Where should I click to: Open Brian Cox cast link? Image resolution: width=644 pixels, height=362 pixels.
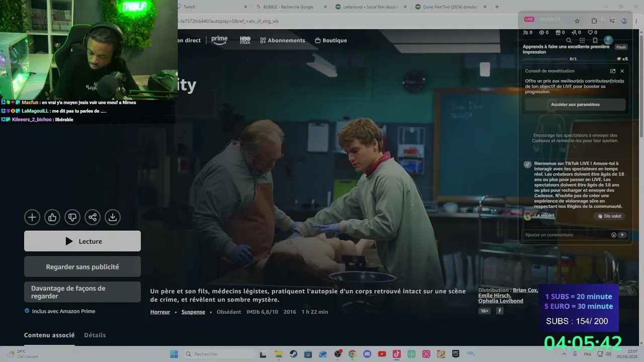coord(525,290)
